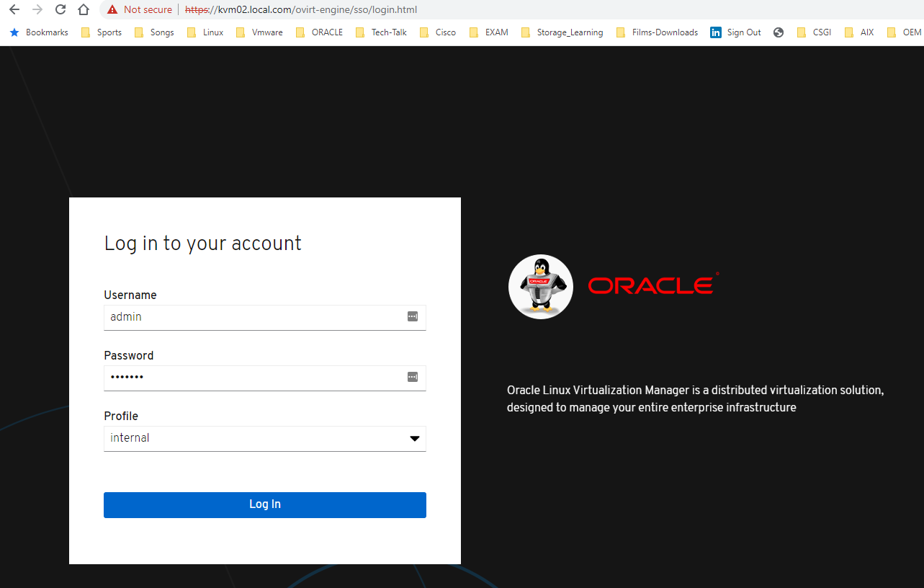
Task: Open the browser home icon
Action: click(84, 9)
